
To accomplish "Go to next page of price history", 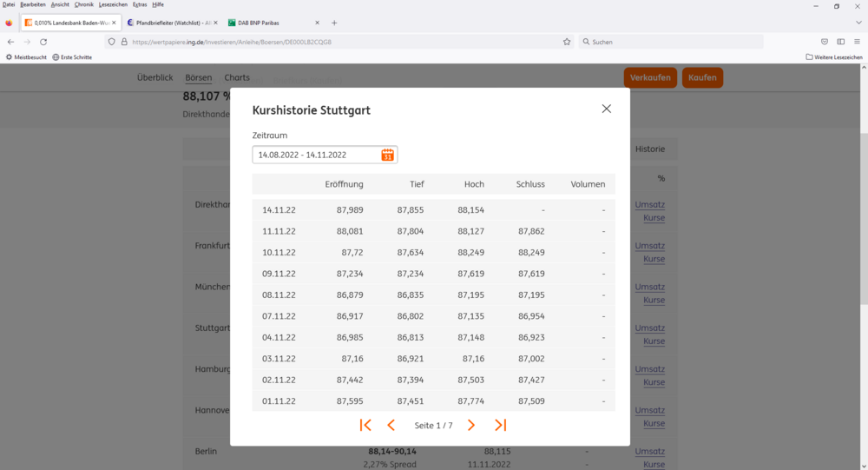I will pos(471,425).
